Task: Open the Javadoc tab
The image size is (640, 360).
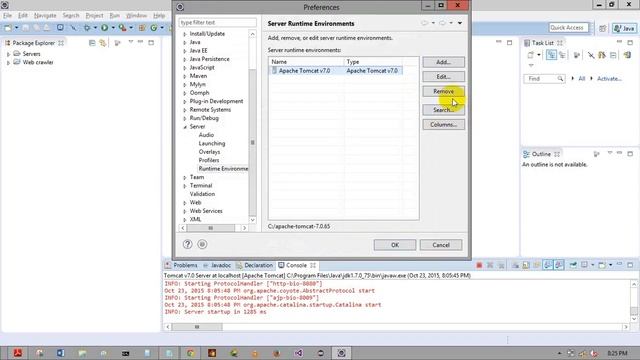Action: tap(217, 265)
